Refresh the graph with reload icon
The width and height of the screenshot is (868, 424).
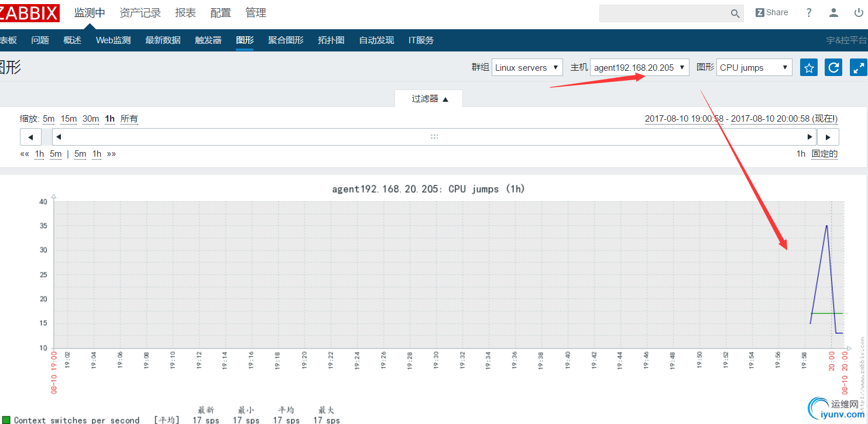[x=833, y=67]
